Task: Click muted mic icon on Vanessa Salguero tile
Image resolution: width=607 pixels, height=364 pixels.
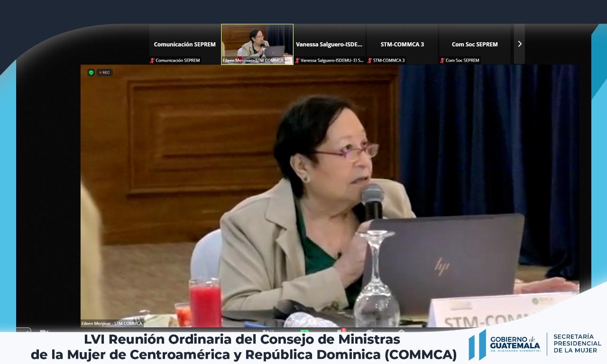Action: tap(297, 61)
